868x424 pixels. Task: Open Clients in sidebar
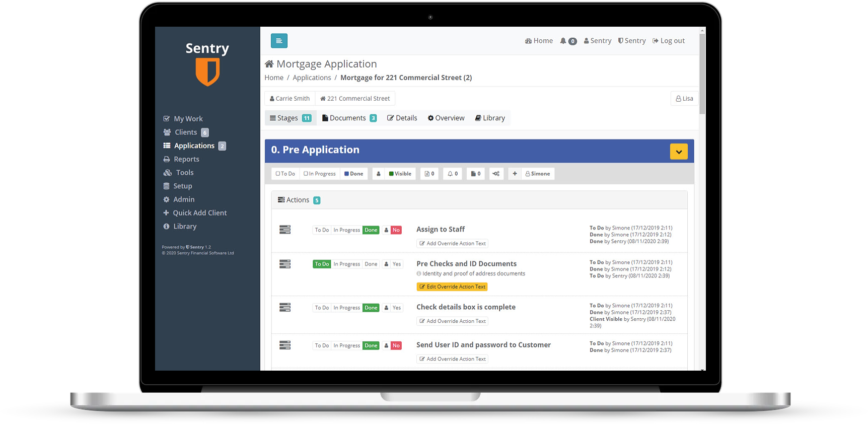tap(186, 132)
